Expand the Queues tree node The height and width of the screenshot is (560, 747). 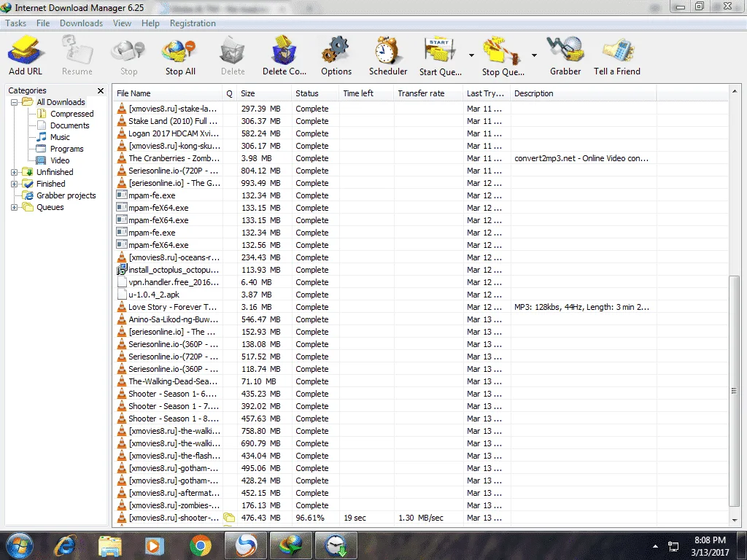15,207
